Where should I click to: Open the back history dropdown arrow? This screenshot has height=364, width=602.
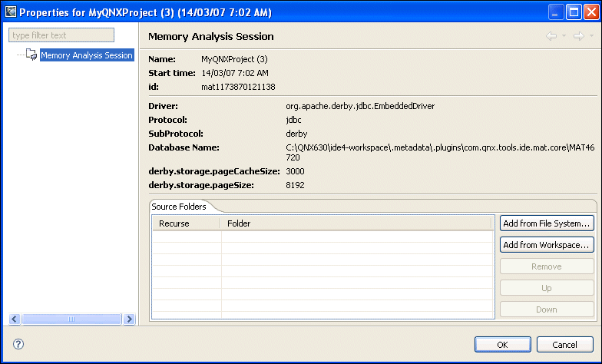pos(564,37)
